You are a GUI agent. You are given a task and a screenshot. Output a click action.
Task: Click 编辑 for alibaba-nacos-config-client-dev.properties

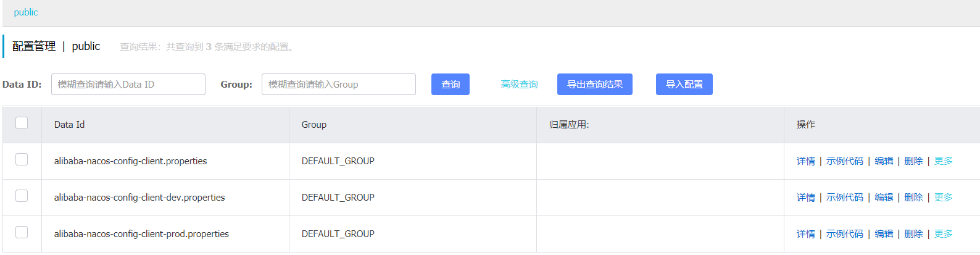click(x=884, y=198)
